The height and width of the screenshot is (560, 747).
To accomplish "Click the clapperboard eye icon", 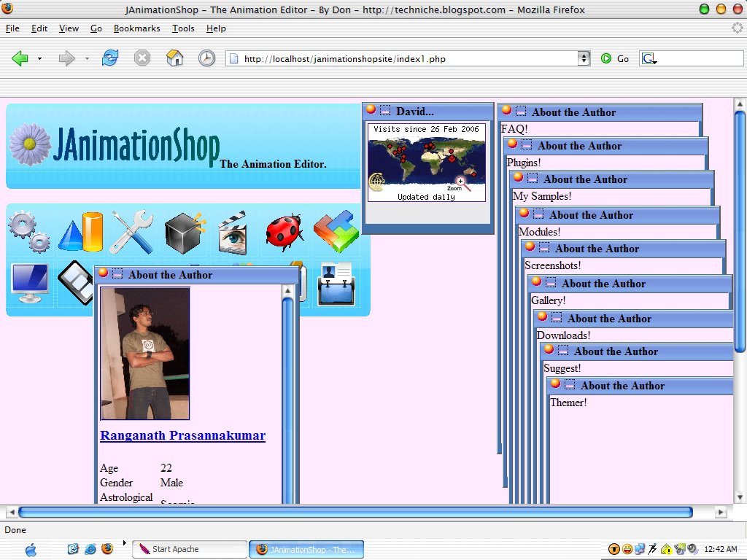I will click(233, 233).
